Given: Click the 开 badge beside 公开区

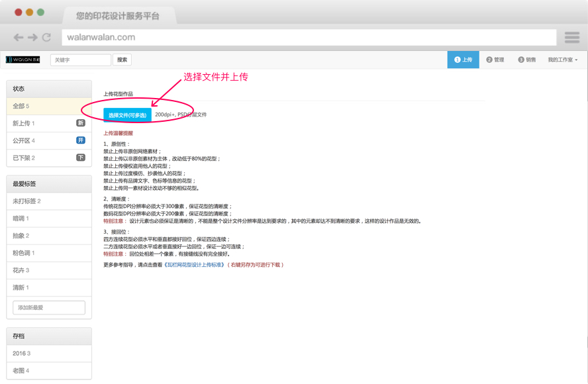Looking at the screenshot, I should click(81, 140).
